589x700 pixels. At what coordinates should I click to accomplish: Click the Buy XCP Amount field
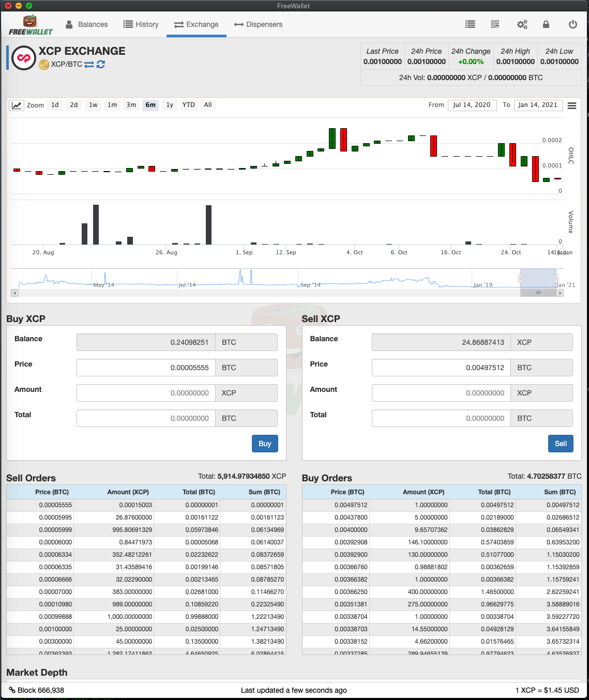[x=146, y=393]
